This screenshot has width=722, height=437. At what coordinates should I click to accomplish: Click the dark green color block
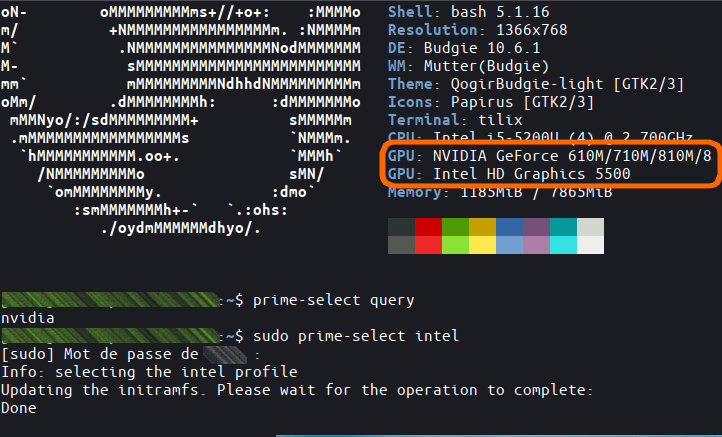455,227
